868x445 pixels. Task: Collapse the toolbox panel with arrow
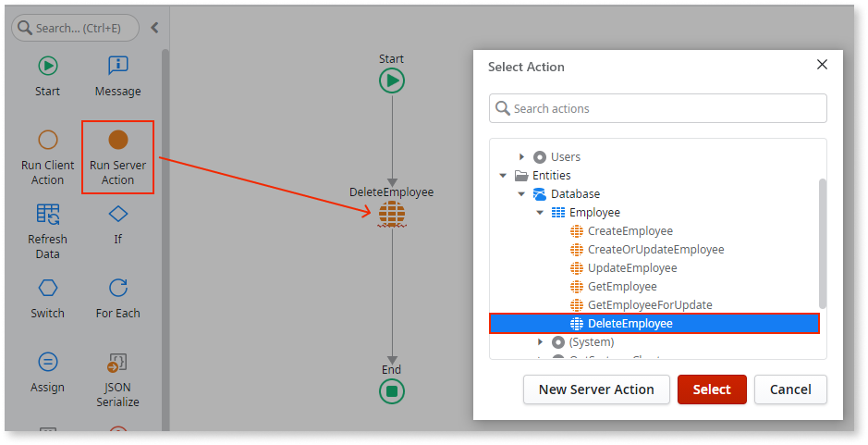154,28
